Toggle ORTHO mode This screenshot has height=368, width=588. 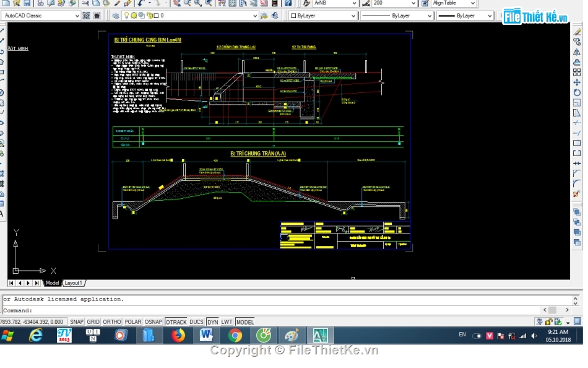(x=112, y=322)
